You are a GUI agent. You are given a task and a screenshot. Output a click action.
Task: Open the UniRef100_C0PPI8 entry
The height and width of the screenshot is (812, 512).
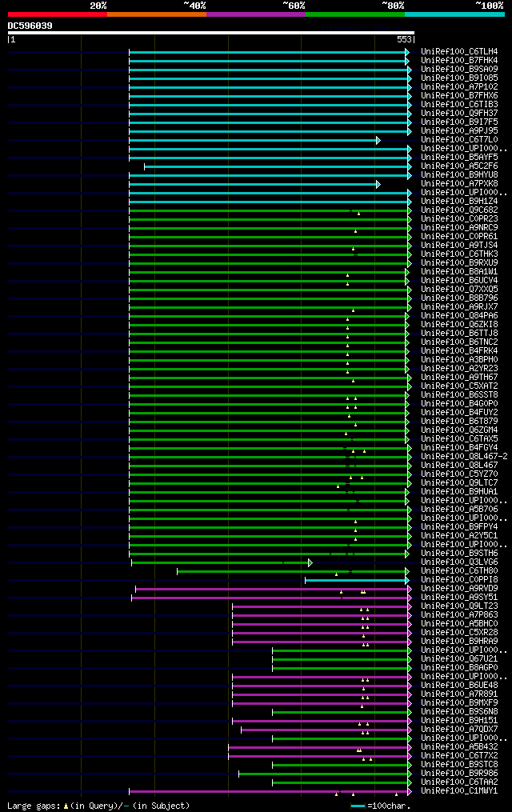tap(459, 580)
